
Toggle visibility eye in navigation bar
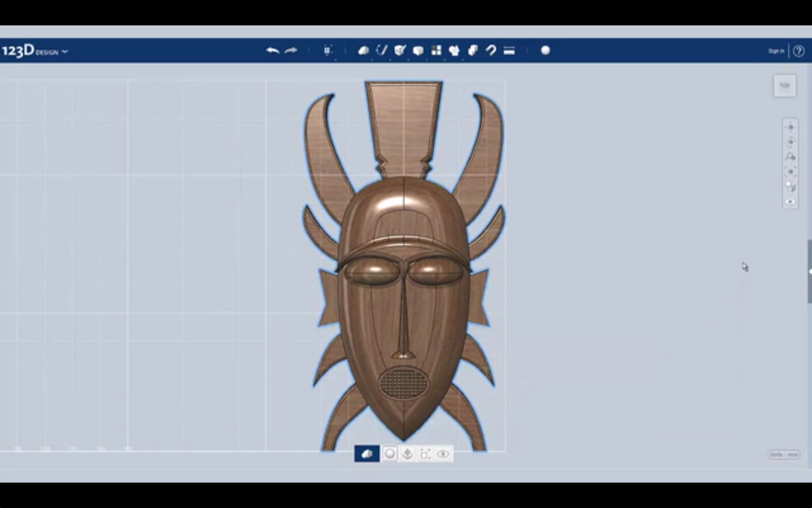pyautogui.click(x=790, y=202)
